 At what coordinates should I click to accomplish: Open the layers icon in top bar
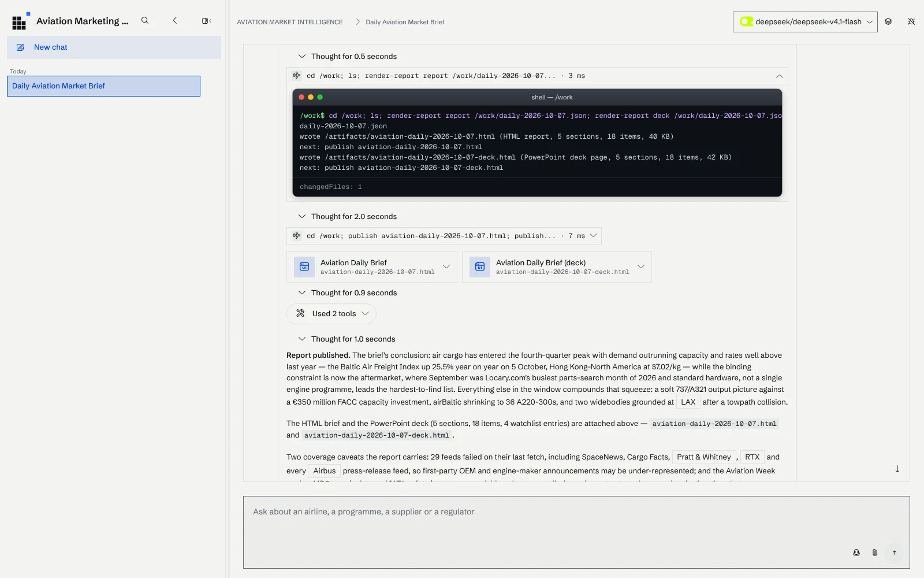[x=888, y=21]
